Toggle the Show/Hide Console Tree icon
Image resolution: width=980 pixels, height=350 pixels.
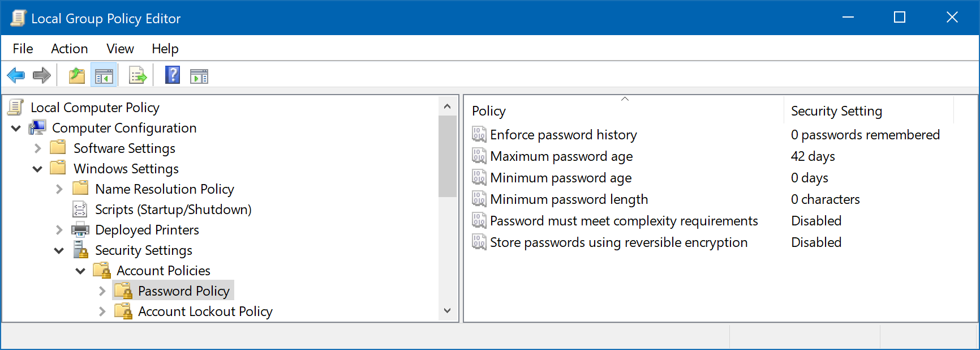point(104,75)
